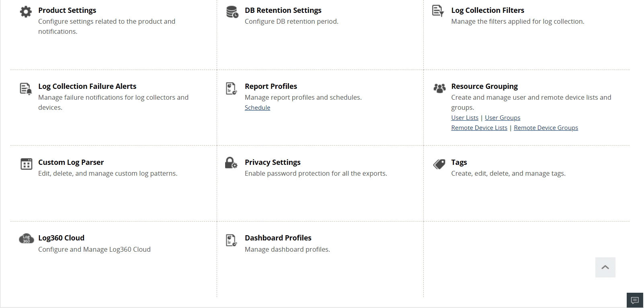Click the User Lists link
The height and width of the screenshot is (308, 644).
pyautogui.click(x=465, y=117)
